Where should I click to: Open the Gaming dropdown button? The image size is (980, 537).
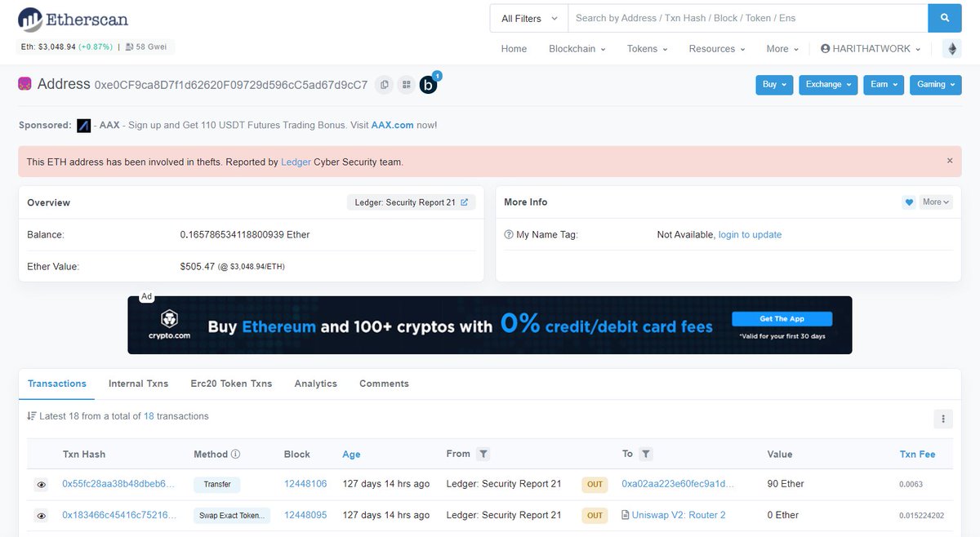tap(935, 85)
